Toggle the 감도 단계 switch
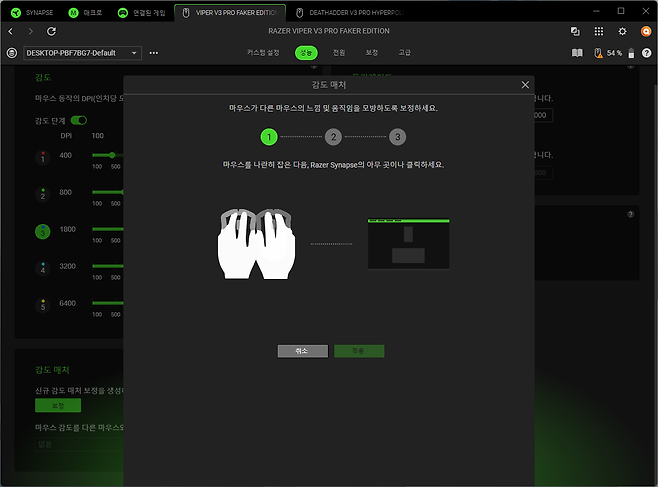The height and width of the screenshot is (487, 658). 78,120
